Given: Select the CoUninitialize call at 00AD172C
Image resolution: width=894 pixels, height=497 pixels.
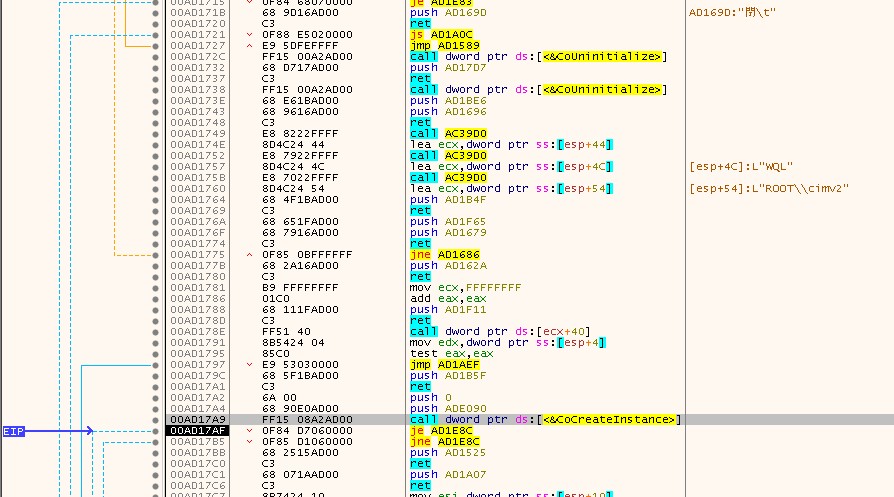Looking at the screenshot, I should (537, 56).
